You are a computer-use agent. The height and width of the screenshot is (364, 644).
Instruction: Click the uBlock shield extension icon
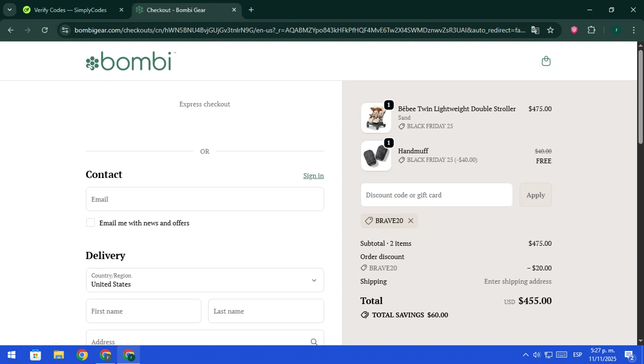pyautogui.click(x=574, y=30)
